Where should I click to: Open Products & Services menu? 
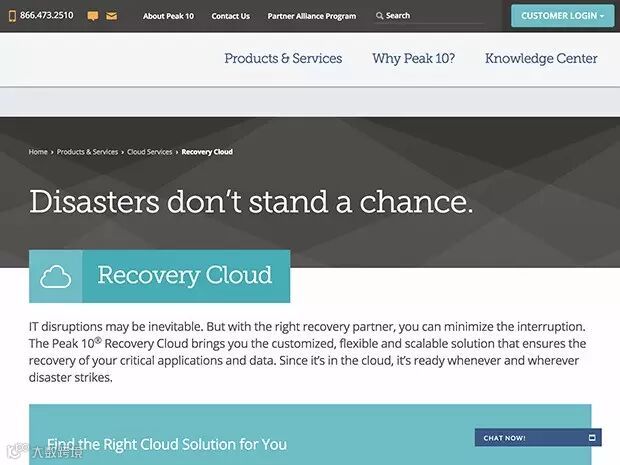(x=283, y=59)
